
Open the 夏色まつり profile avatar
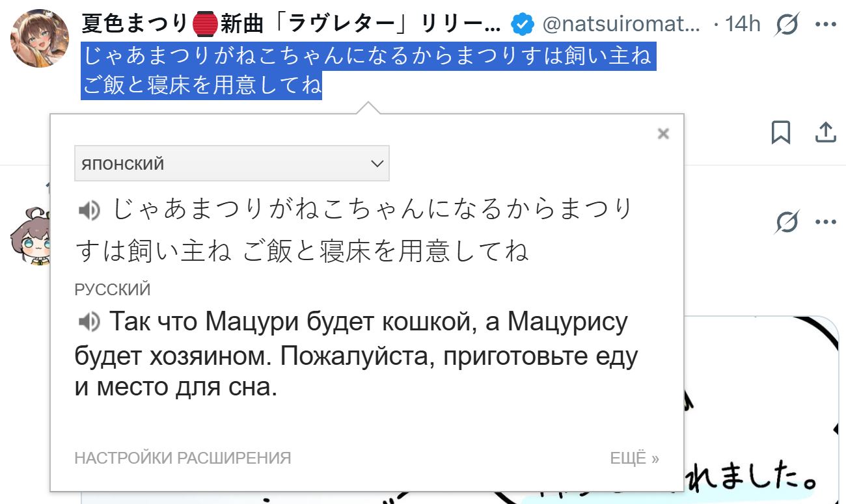point(40,38)
